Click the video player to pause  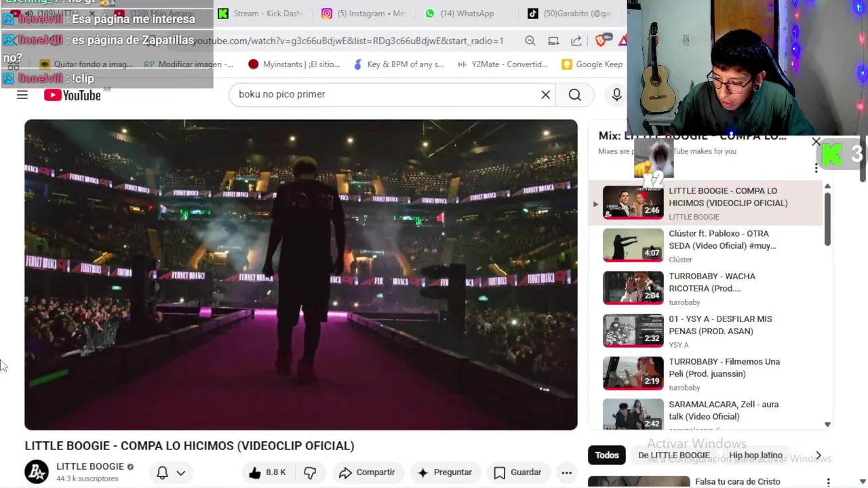(x=301, y=274)
